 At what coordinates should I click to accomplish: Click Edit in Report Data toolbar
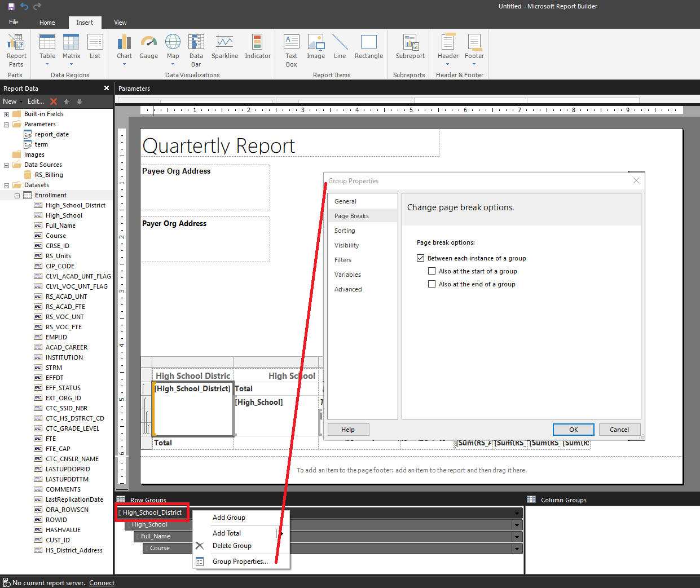(36, 101)
